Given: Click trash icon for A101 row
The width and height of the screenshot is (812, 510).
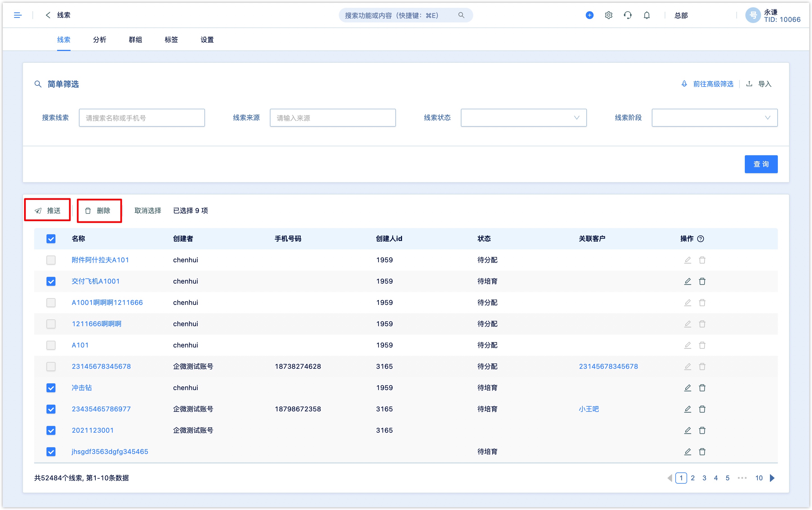Looking at the screenshot, I should [702, 345].
